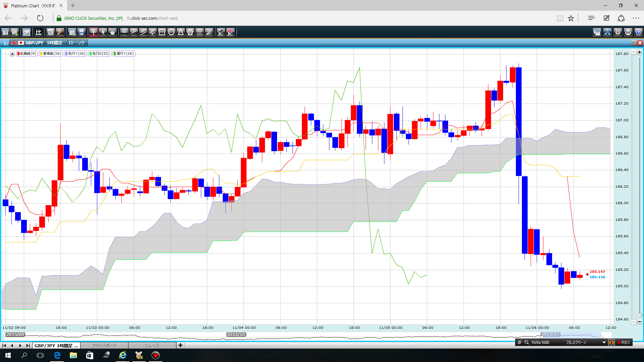
Task: Open the comparison chart (比) tool
Action: coord(38,32)
